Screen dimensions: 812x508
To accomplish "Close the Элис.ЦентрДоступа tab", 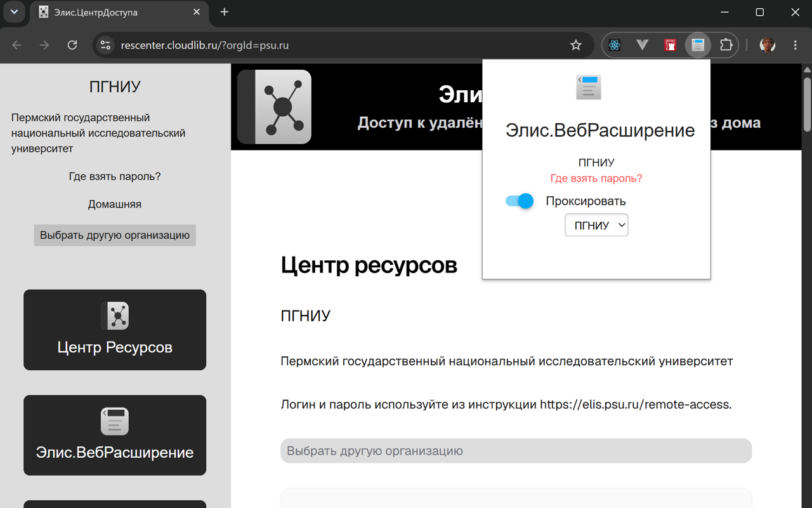I will 197,12.
